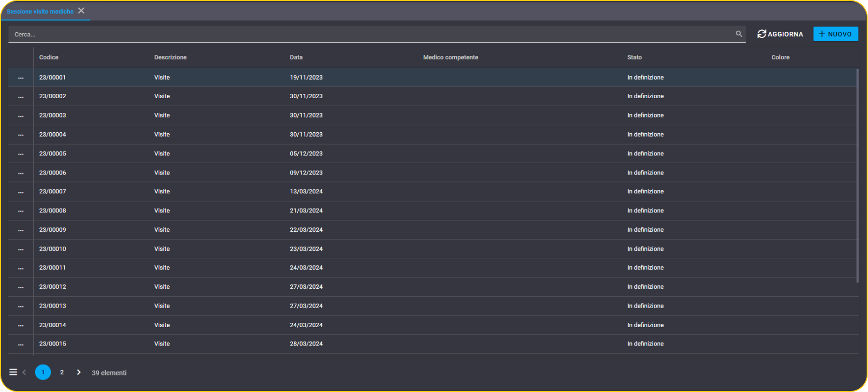Click the table vertical scrollbar
This screenshot has width=868, height=392.
(858, 175)
